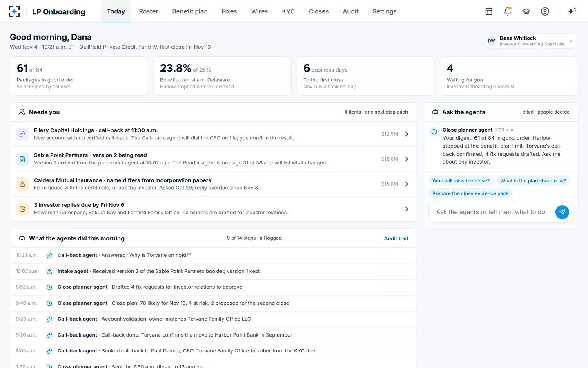
Task: Go to Settings tab
Action: click(385, 11)
